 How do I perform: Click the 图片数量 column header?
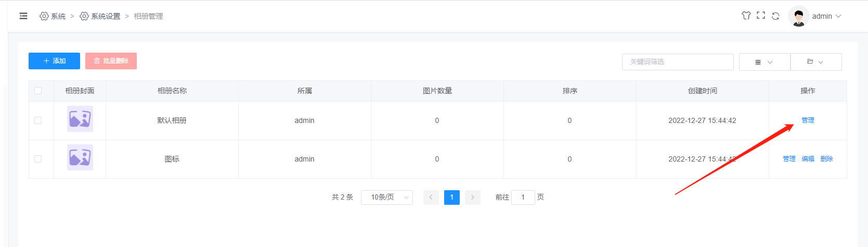click(437, 91)
